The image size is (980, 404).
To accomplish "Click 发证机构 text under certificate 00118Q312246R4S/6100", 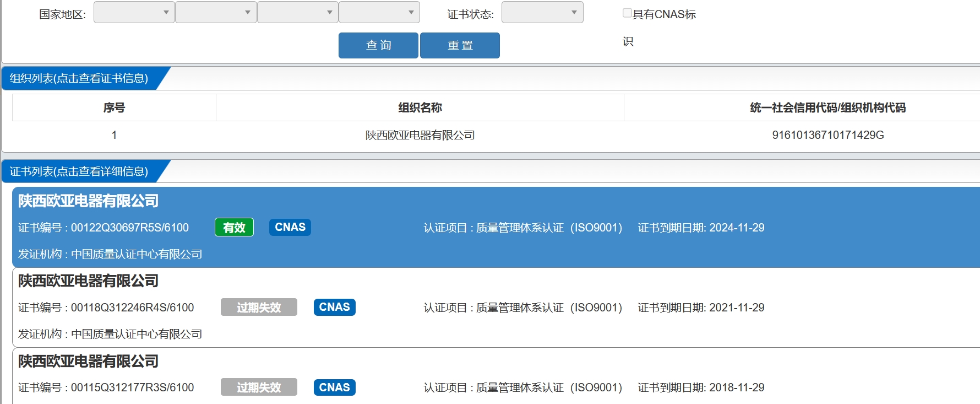I will point(110,334).
